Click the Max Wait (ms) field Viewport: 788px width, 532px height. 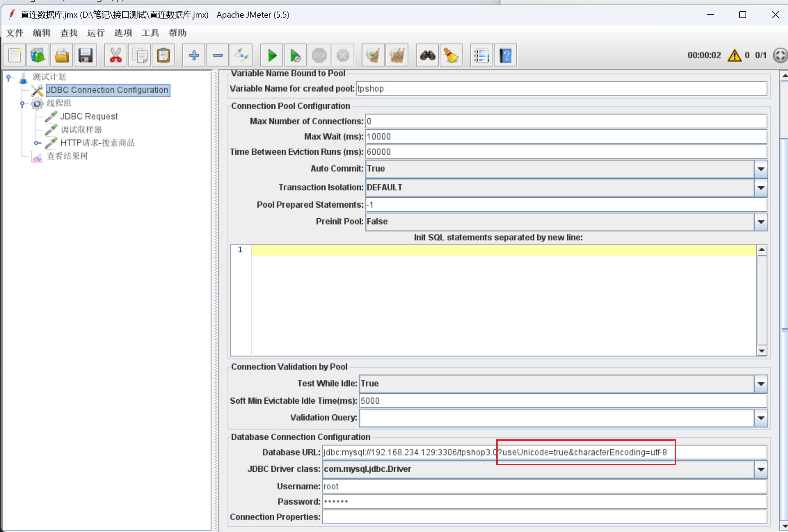[566, 137]
